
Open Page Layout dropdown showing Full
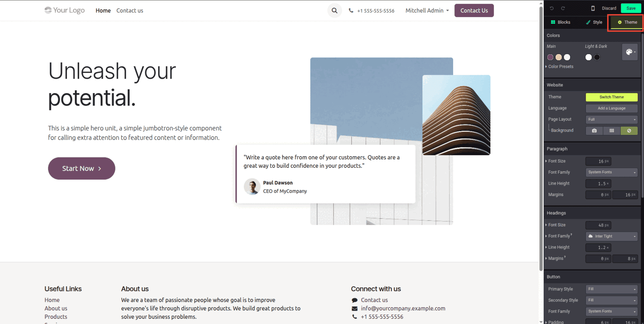(612, 119)
